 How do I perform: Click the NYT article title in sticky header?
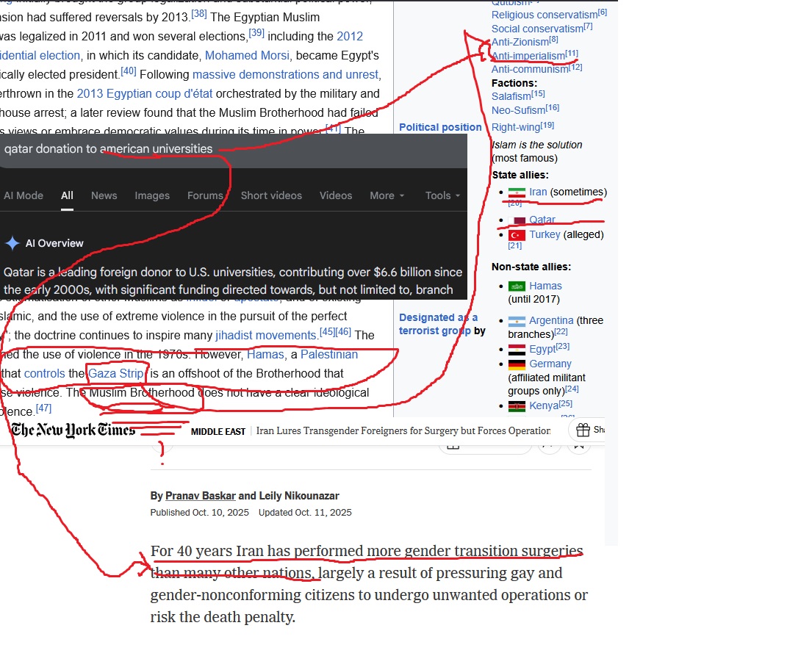click(403, 431)
